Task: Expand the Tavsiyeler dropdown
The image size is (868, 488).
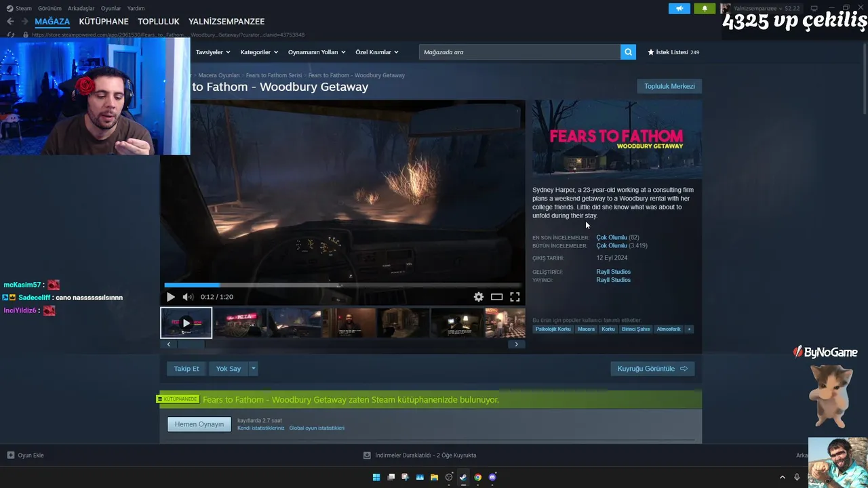Action: [213, 52]
